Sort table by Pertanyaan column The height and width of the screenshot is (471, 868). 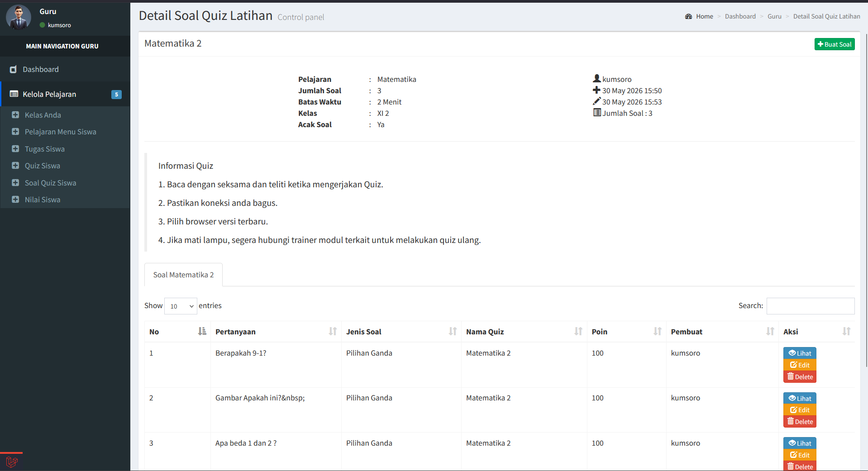(x=276, y=332)
